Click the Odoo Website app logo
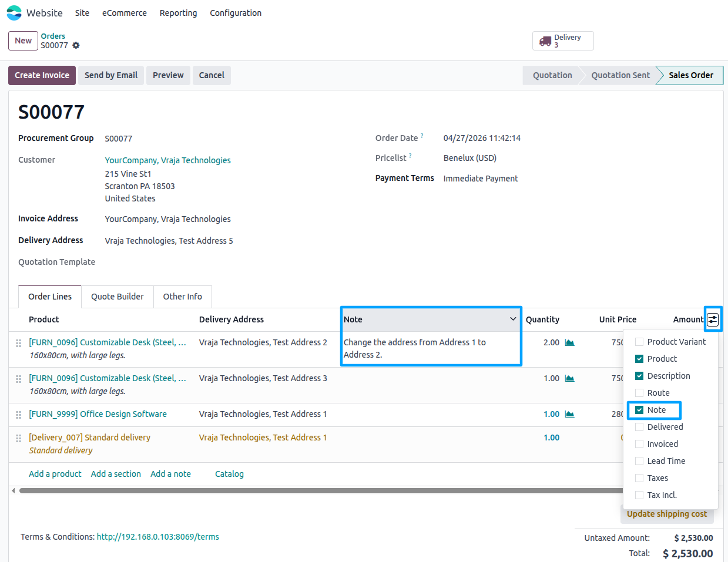The height and width of the screenshot is (562, 728). [x=14, y=13]
